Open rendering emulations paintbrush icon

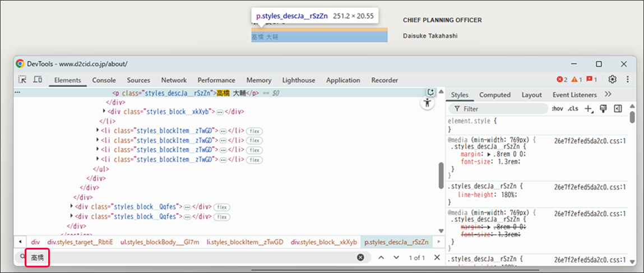[x=603, y=108]
